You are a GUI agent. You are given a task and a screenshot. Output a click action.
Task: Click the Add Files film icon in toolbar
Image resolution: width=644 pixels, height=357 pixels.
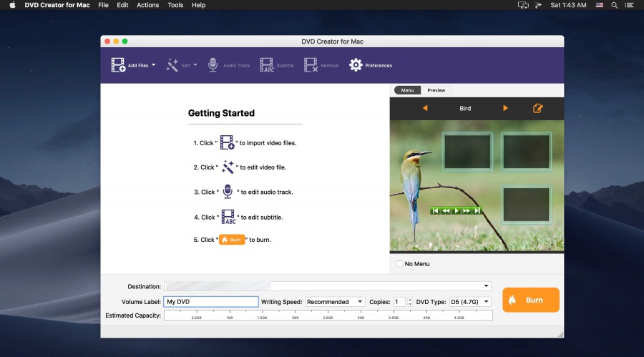(118, 65)
